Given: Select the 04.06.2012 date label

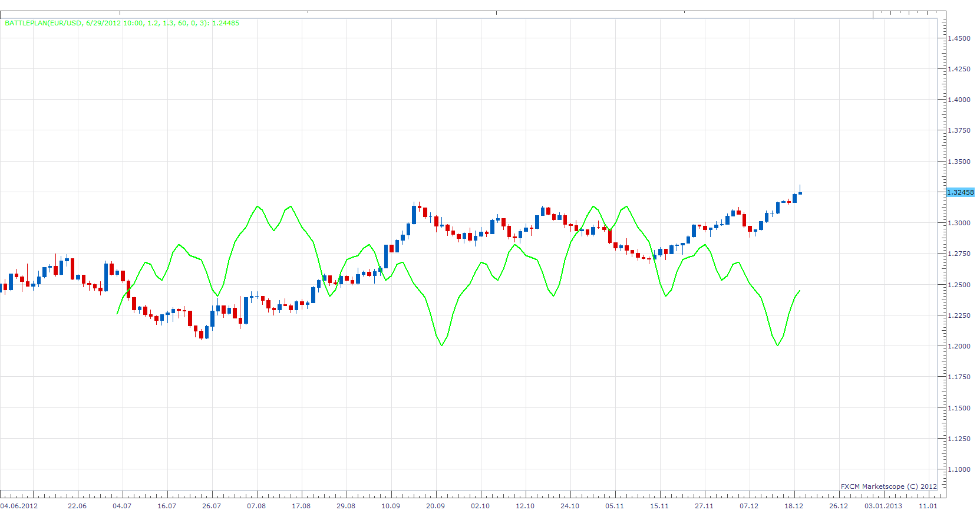Looking at the screenshot, I should (x=19, y=506).
